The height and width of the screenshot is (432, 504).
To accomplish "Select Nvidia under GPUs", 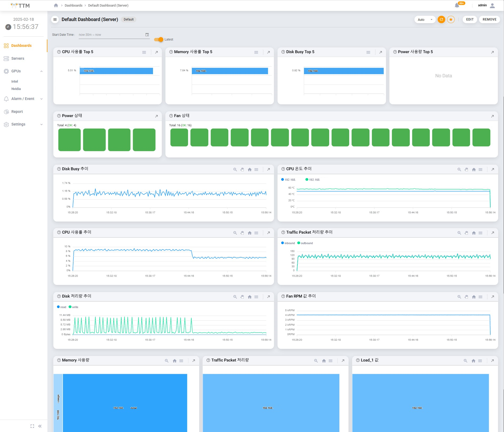I will click(16, 89).
